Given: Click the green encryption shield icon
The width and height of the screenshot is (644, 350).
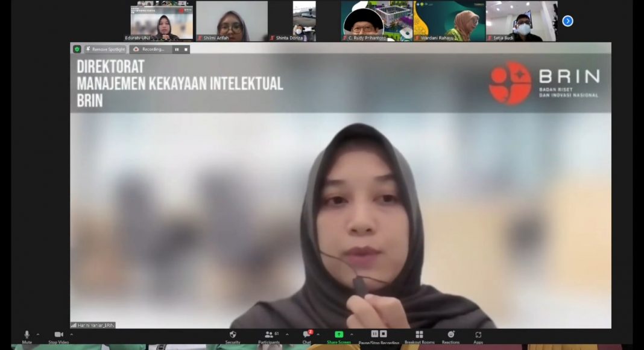Looking at the screenshot, I should click(77, 49).
